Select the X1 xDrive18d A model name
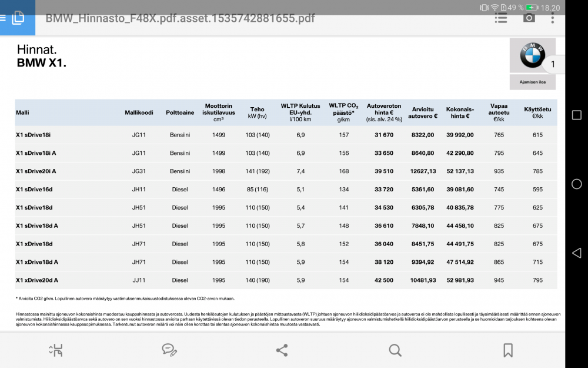The height and width of the screenshot is (368, 588). tap(36, 262)
